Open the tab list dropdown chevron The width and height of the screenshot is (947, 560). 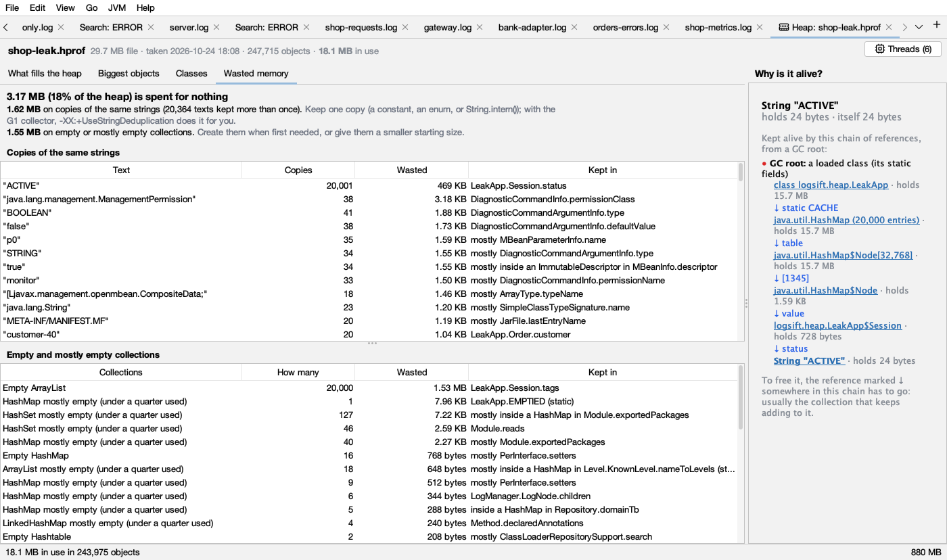tap(919, 28)
